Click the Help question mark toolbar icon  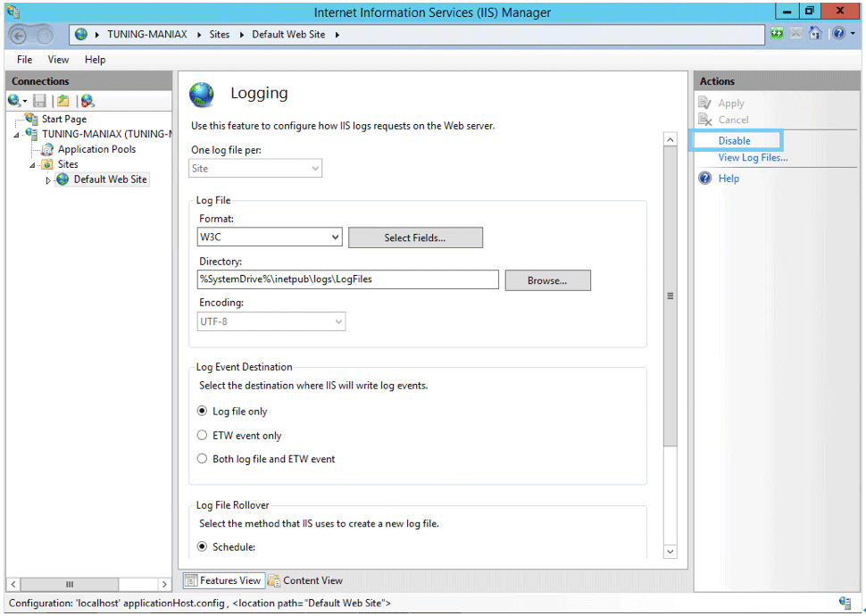click(x=838, y=33)
